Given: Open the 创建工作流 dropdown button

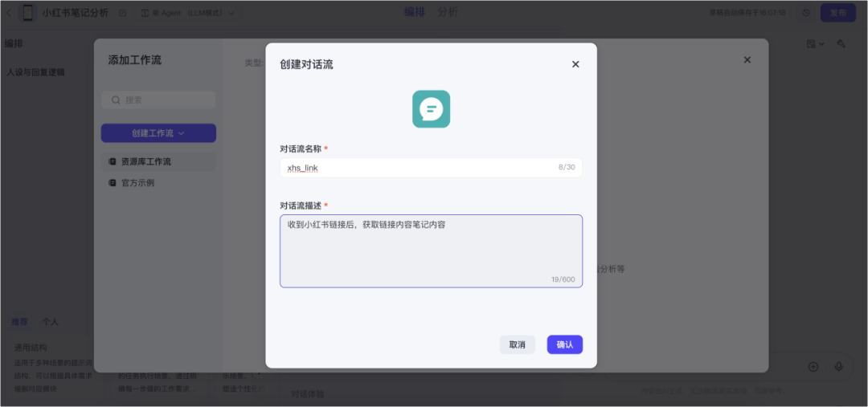Looking at the screenshot, I should point(158,133).
